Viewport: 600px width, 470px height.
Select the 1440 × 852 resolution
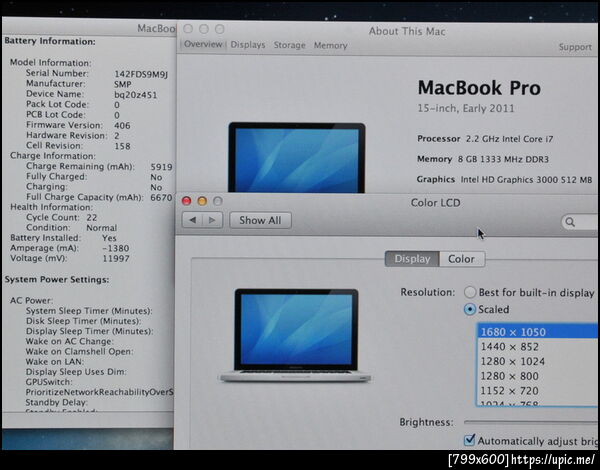pyautogui.click(x=537, y=347)
